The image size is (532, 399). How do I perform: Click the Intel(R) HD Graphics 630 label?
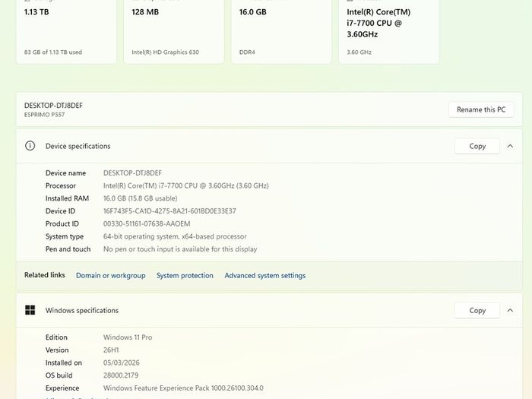165,52
